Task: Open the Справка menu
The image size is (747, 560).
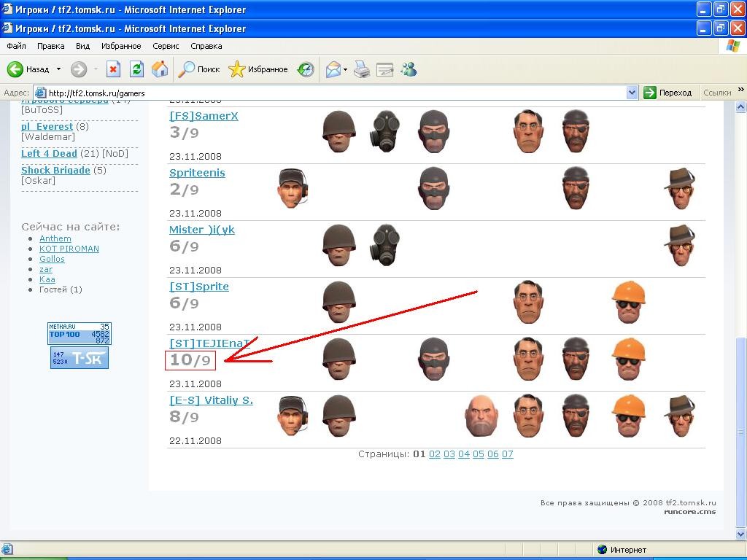Action: (x=206, y=46)
